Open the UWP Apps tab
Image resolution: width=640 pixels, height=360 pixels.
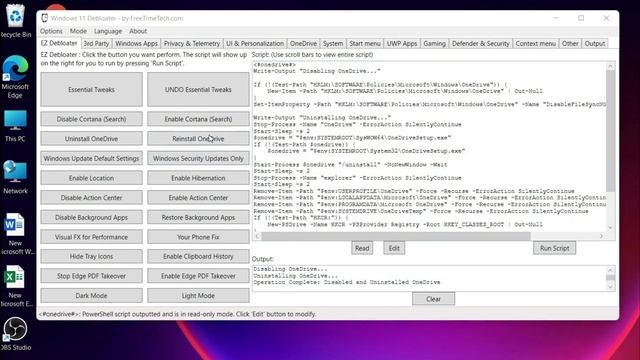tap(402, 44)
